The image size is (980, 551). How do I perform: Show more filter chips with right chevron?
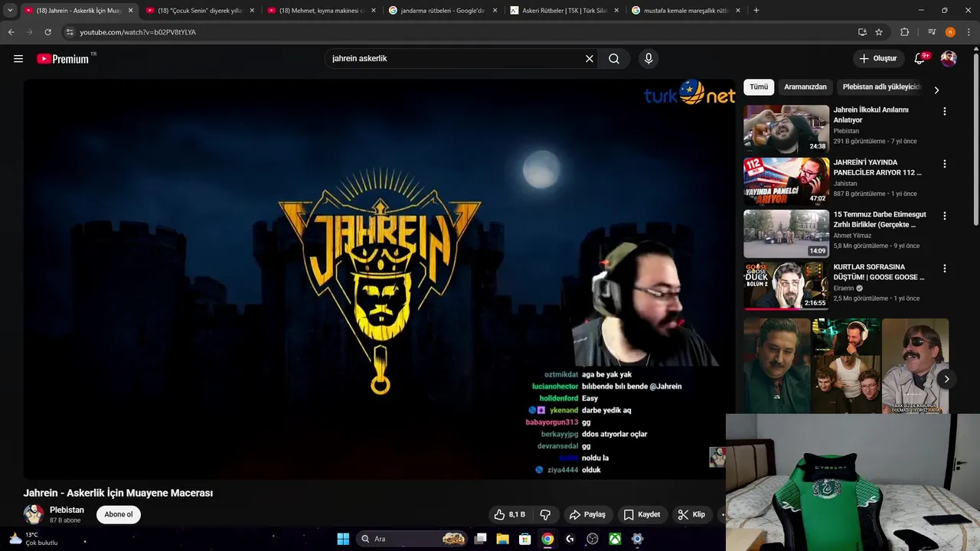tap(936, 90)
